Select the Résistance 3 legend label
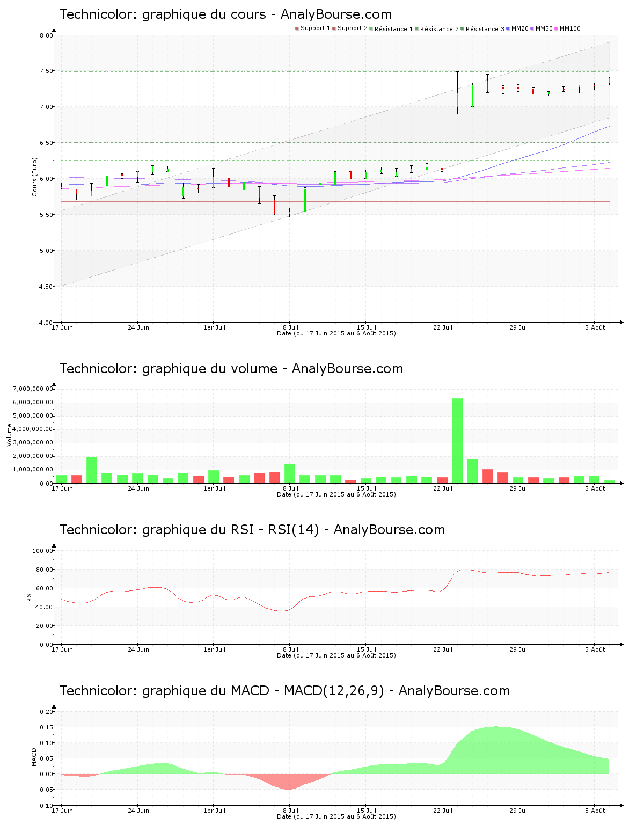This screenshot has height=832, width=644. (x=485, y=29)
